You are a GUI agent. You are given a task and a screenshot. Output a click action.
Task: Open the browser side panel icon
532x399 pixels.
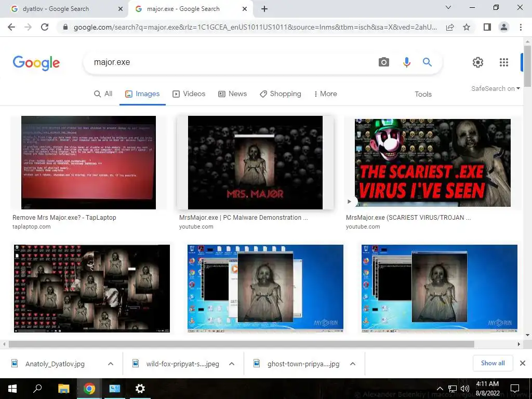[x=487, y=27]
